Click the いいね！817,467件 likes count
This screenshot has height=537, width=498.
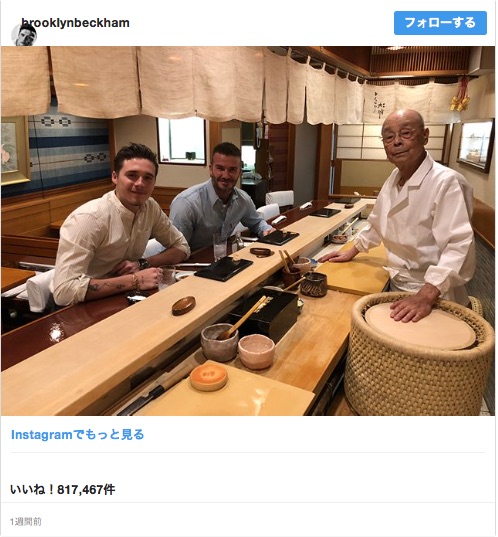point(63,489)
